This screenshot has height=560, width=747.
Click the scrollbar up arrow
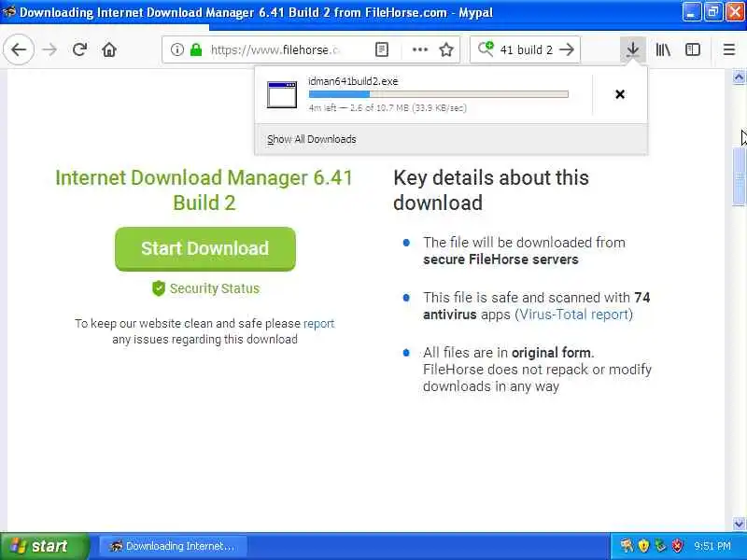point(739,77)
